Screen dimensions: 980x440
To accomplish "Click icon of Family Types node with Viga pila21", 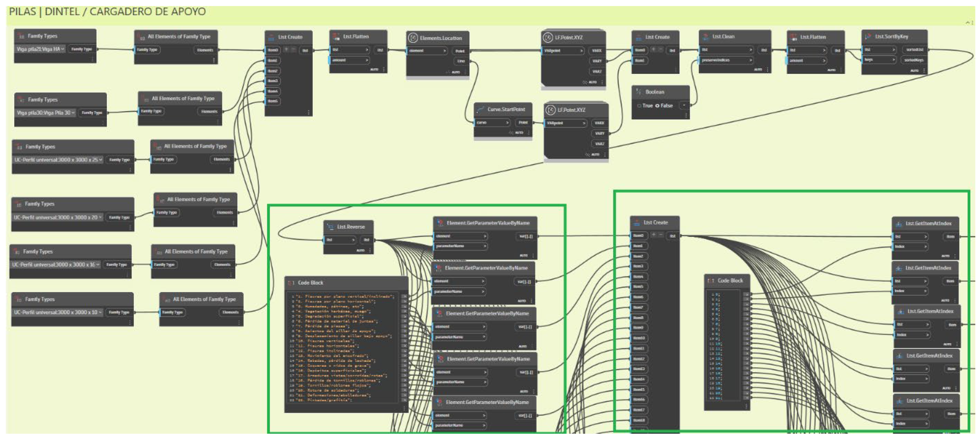I will 21,36.
